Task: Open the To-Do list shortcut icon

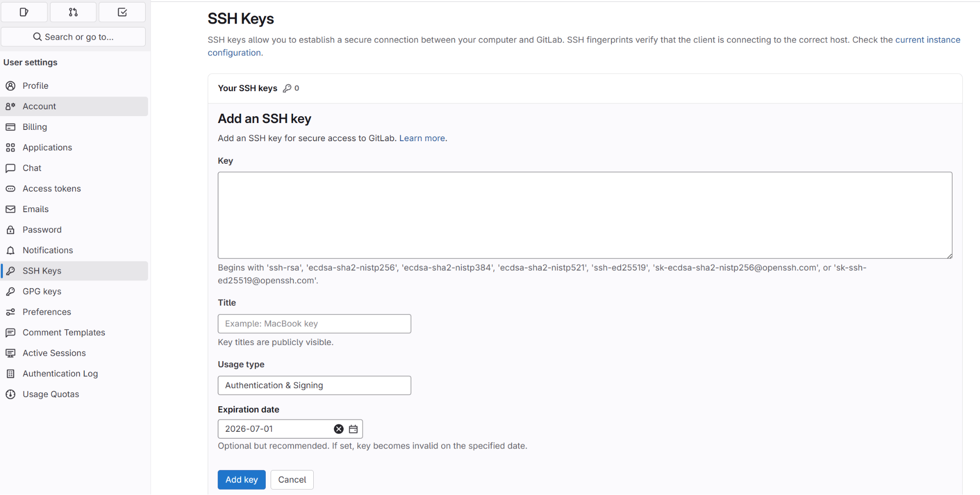Action: tap(122, 12)
